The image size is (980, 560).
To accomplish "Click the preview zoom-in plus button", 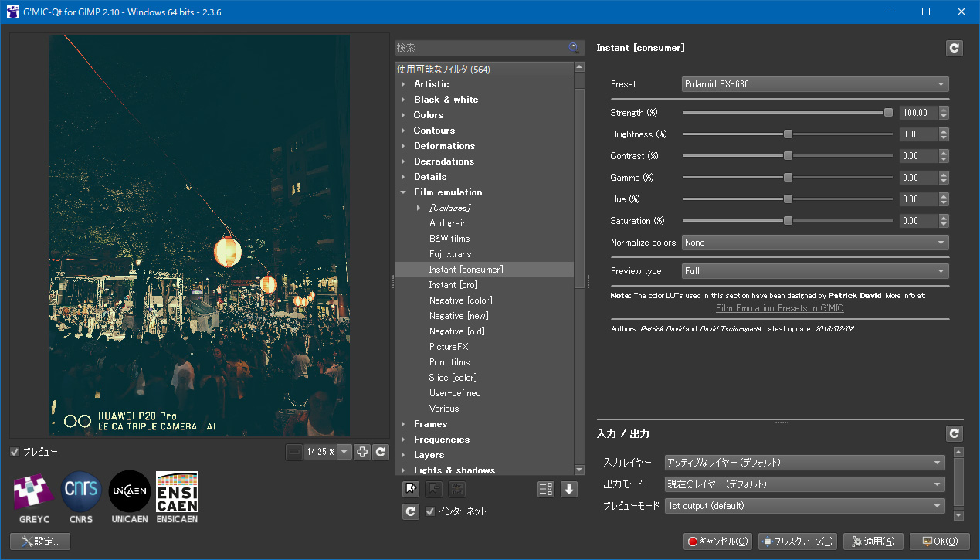I will pyautogui.click(x=362, y=453).
